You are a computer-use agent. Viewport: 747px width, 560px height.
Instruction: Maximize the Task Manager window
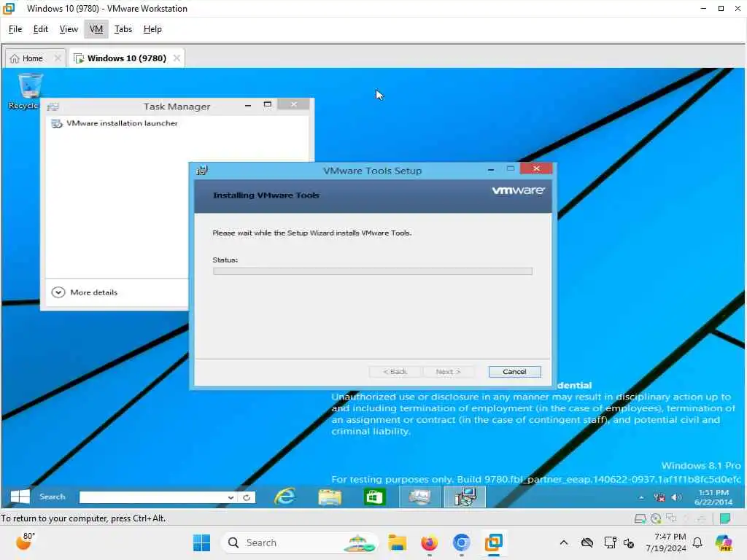click(x=267, y=104)
